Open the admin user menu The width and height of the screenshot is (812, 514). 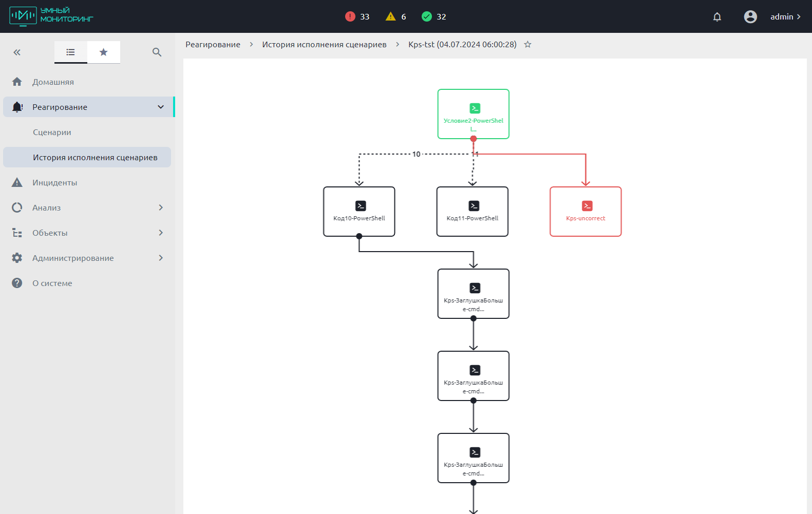785,17
